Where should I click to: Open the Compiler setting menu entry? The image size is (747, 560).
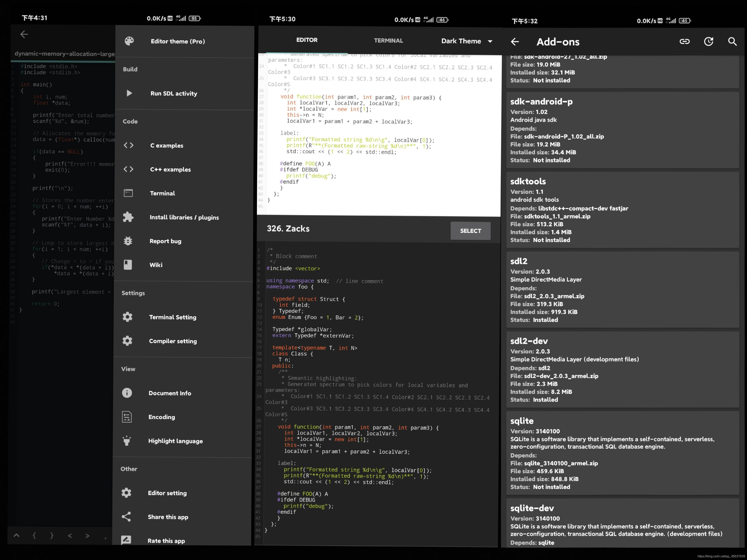click(173, 341)
